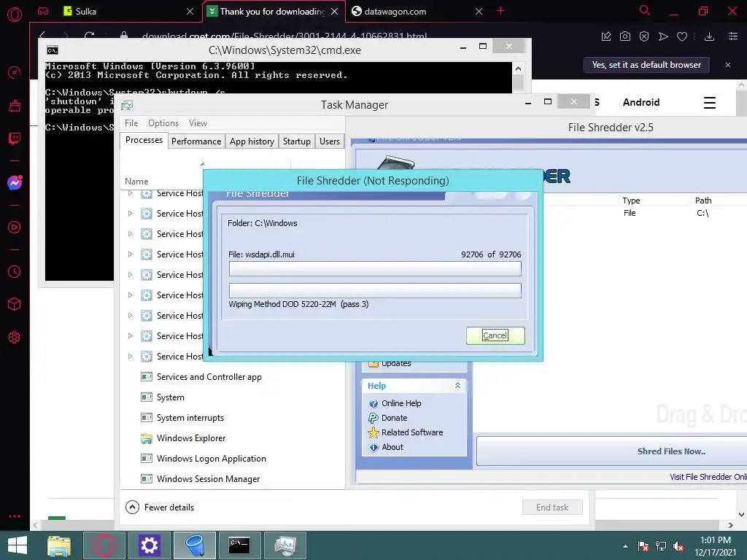Switch to Performance tab
The image size is (747, 560).
pyautogui.click(x=196, y=141)
